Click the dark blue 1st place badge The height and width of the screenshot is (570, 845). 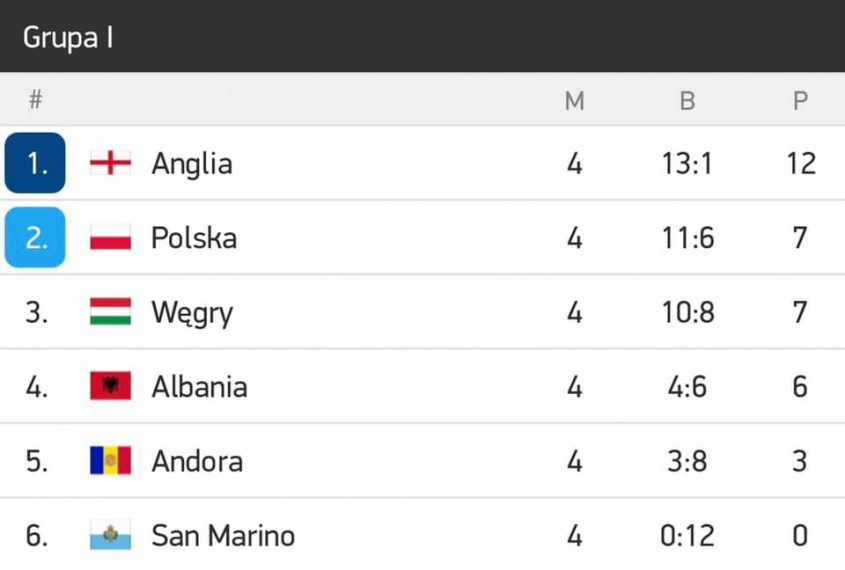35,163
